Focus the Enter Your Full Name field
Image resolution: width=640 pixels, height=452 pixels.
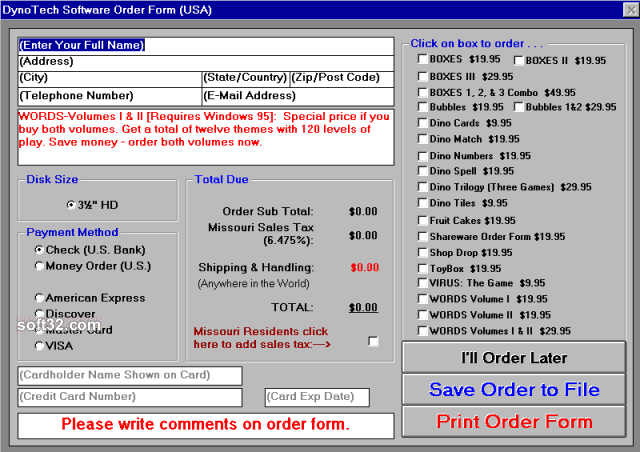[206, 46]
